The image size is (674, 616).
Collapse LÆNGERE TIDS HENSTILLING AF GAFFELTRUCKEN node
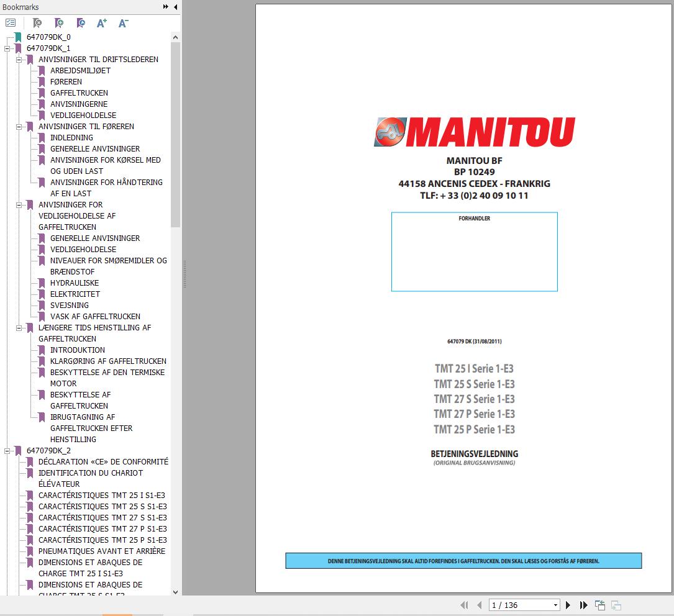click(19, 328)
